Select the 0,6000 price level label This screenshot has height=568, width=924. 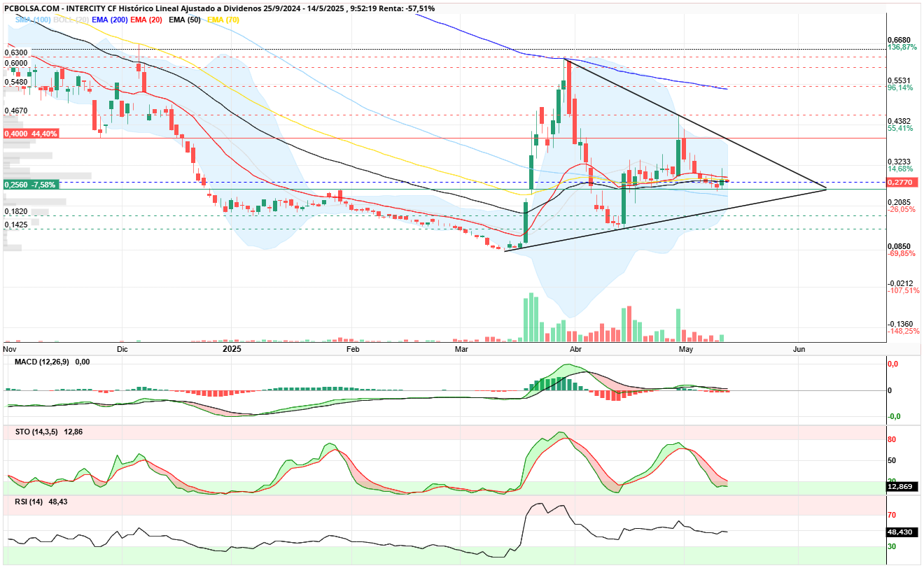point(16,63)
